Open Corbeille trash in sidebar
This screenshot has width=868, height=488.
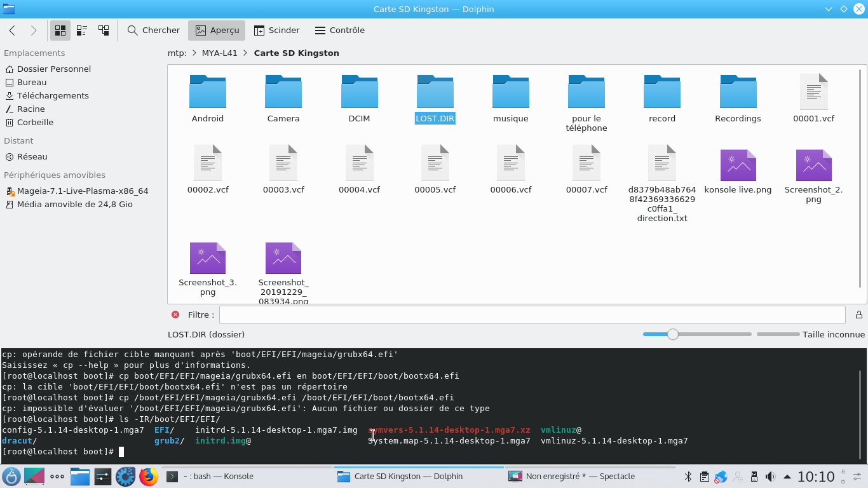29,122
